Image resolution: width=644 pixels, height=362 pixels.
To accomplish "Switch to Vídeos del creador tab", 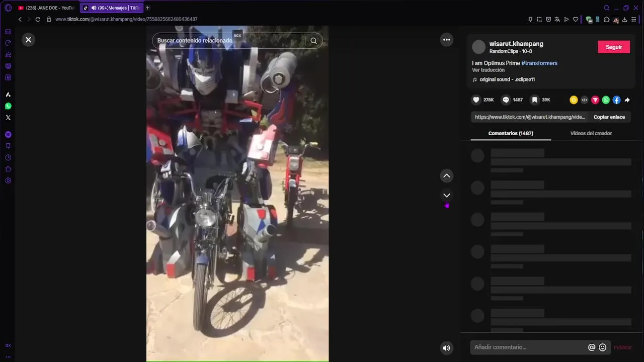I will click(x=591, y=133).
